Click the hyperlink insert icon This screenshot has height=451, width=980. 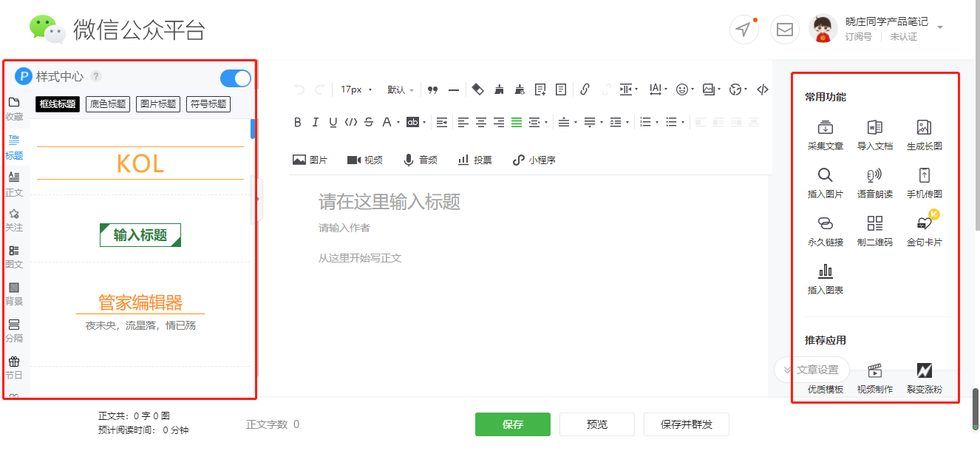pyautogui.click(x=585, y=89)
